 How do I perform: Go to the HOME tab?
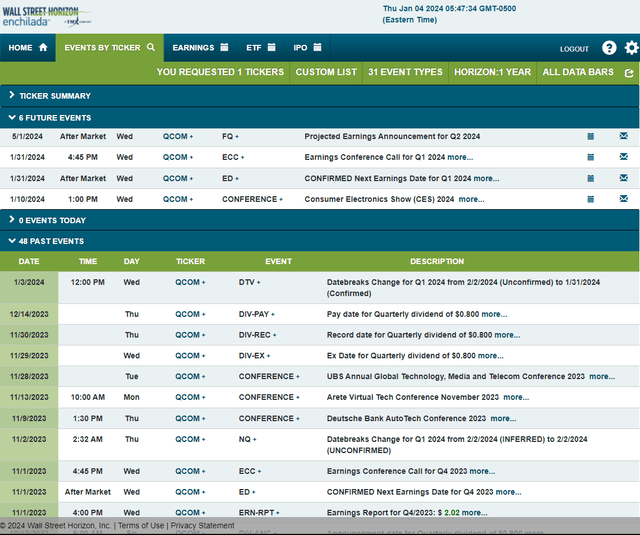pyautogui.click(x=28, y=48)
